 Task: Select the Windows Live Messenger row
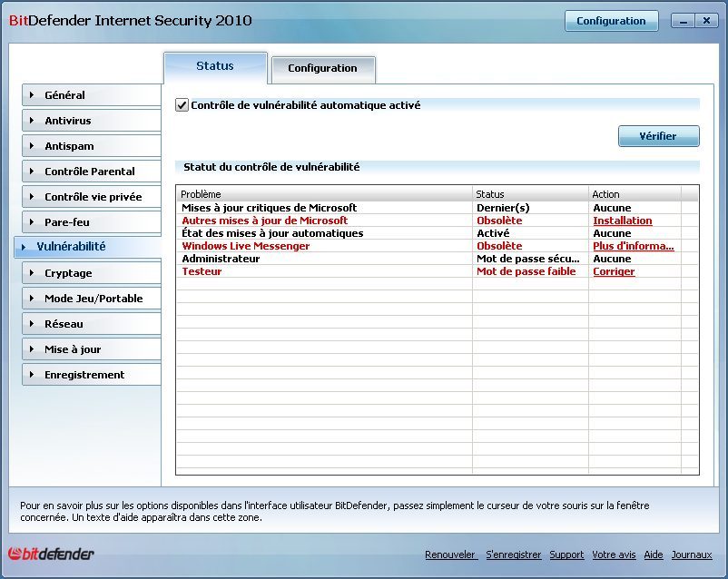pos(437,246)
